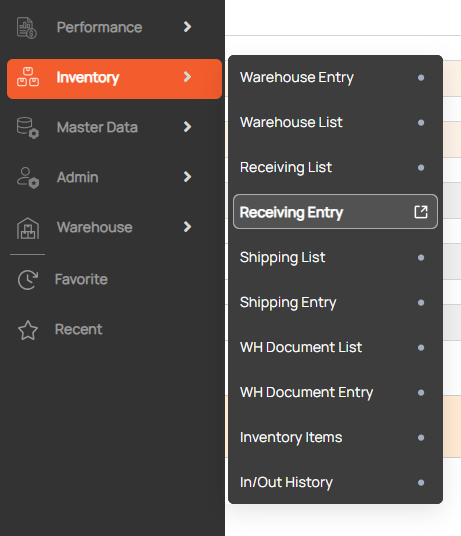461x536 pixels.
Task: Click the Master Data database icon
Action: [x=28, y=128]
